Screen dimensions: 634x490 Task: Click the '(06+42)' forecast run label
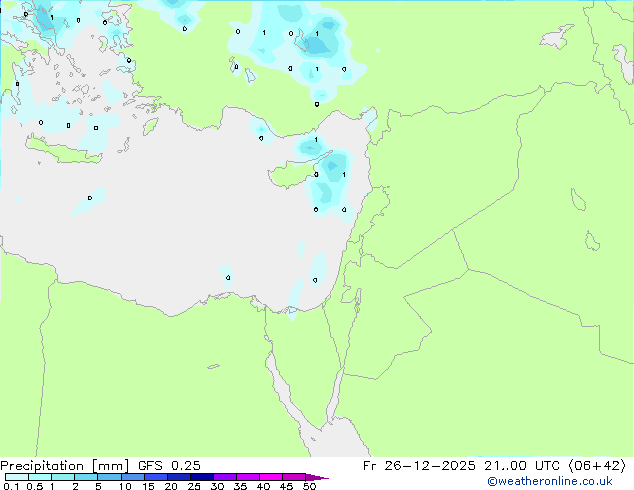coord(598,466)
